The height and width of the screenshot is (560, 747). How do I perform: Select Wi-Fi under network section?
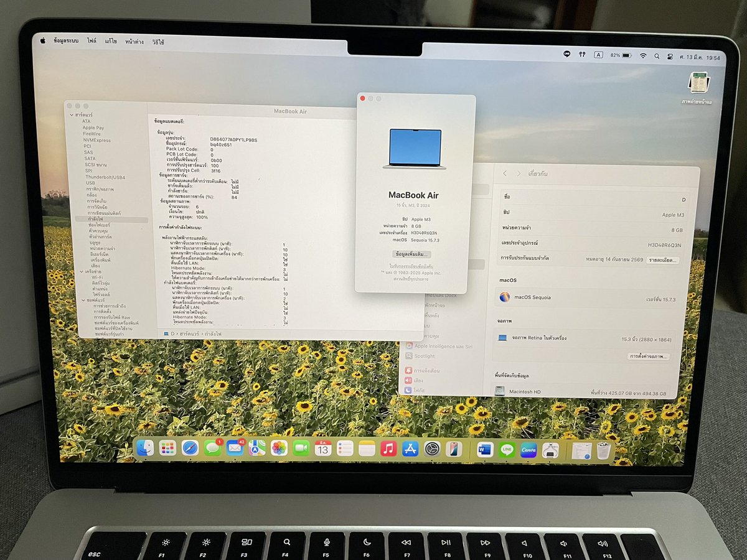97,277
